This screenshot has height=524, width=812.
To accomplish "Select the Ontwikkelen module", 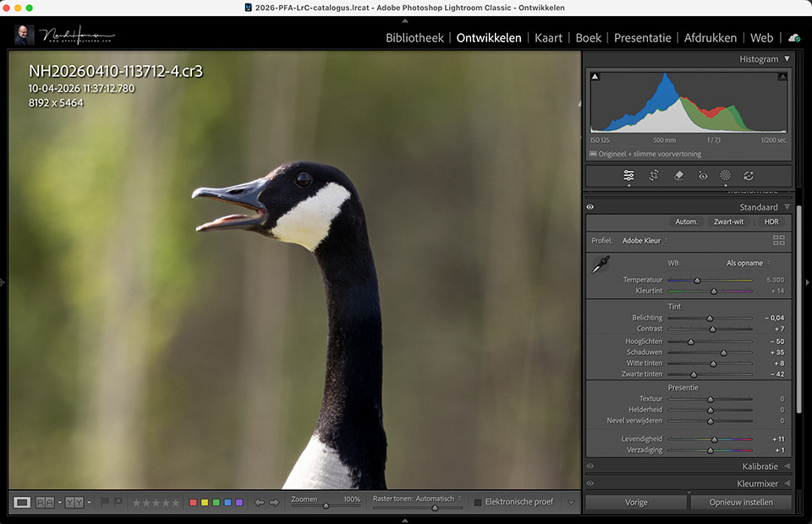I will coord(489,38).
